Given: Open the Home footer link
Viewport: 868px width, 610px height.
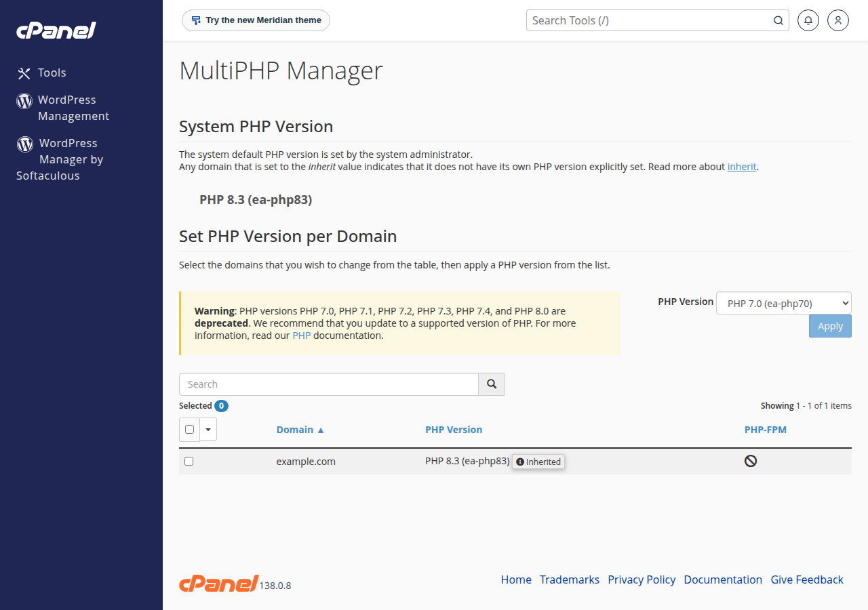Looking at the screenshot, I should pyautogui.click(x=516, y=579).
